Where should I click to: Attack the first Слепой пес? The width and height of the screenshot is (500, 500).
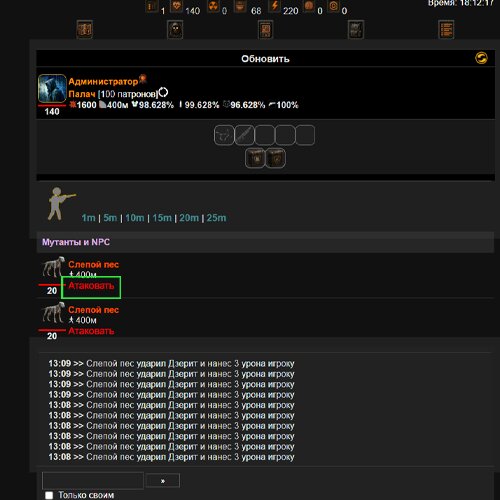pos(91,286)
